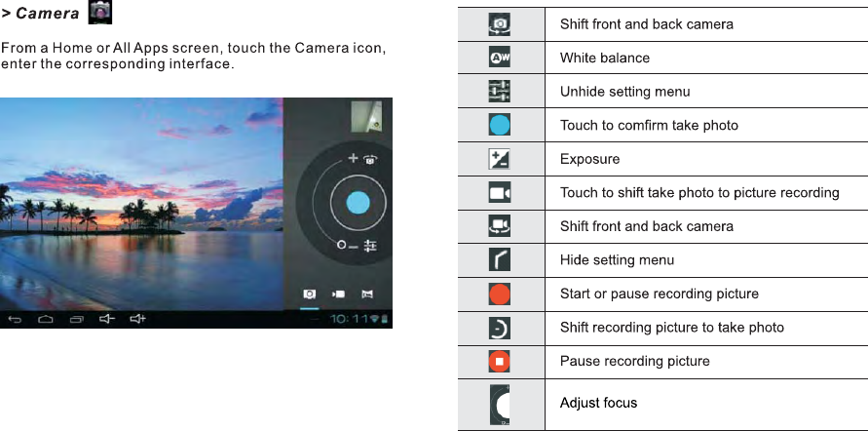Switch to panorama mode in the bottom mode bar

click(367, 293)
